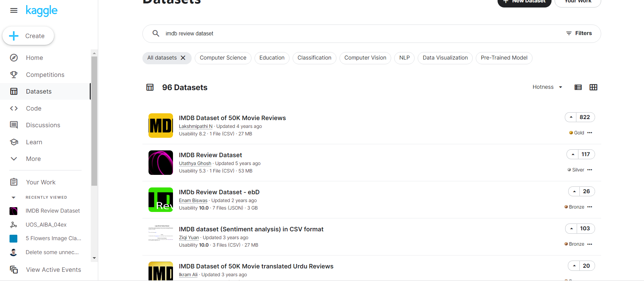This screenshot has width=644, height=281.
Task: Select the Computer Science tag chip
Action: click(223, 58)
